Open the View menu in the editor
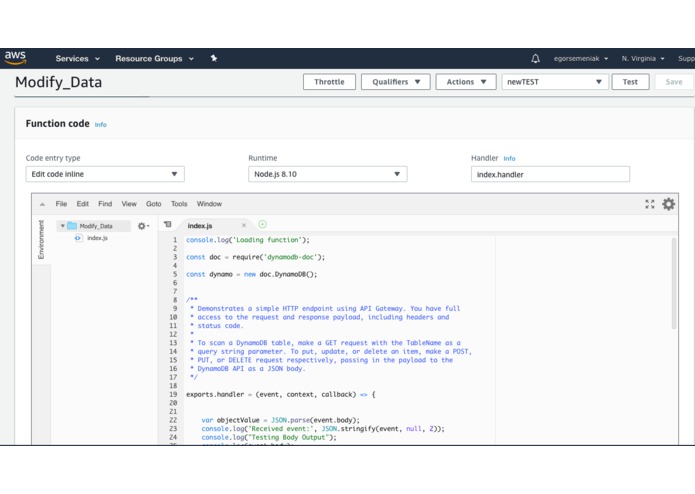Viewport: 695px width, 494px height. click(129, 204)
